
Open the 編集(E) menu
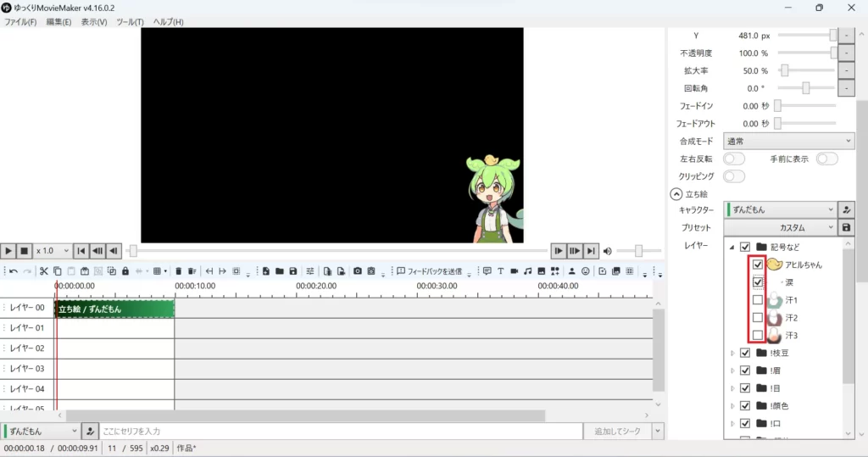coord(58,22)
